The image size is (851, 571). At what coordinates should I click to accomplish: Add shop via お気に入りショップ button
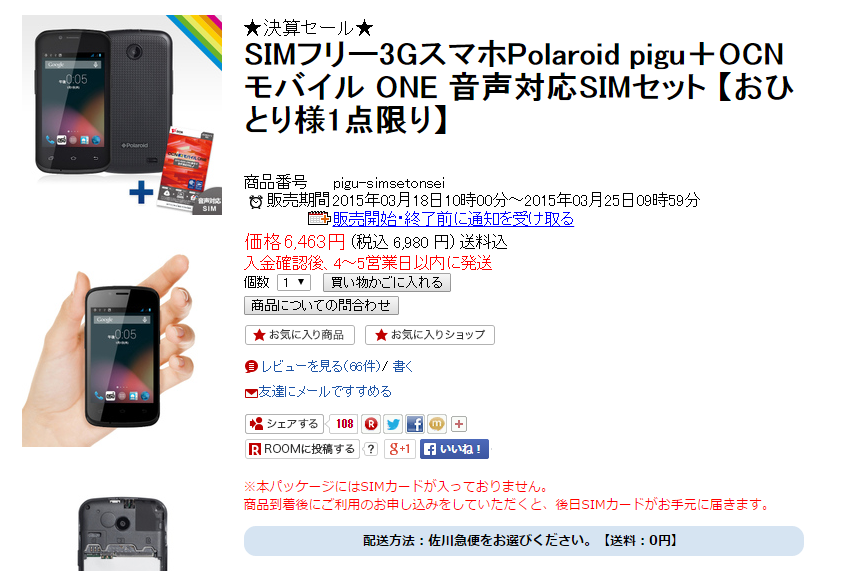coord(430,335)
